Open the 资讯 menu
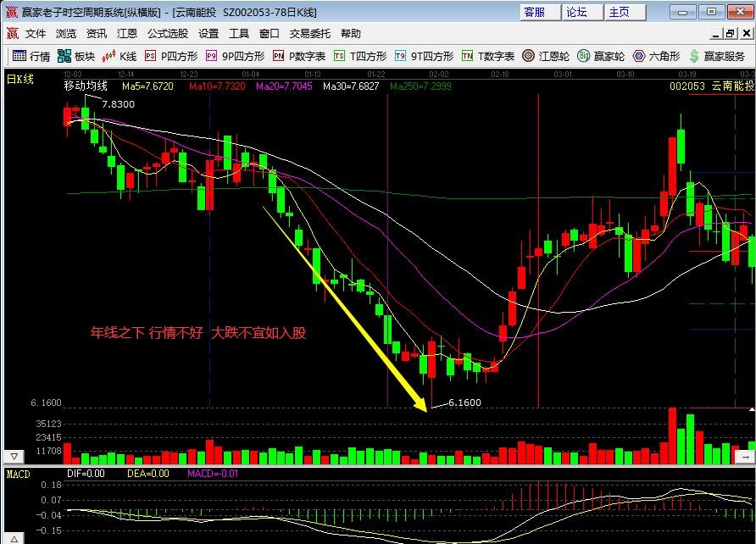Image resolution: width=756 pixels, height=544 pixels. (x=97, y=34)
